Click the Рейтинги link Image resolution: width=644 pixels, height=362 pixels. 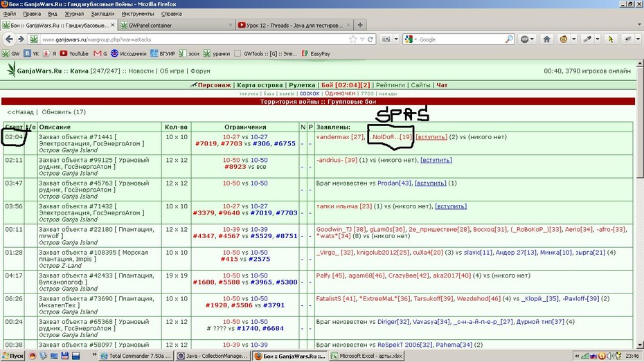tap(390, 85)
